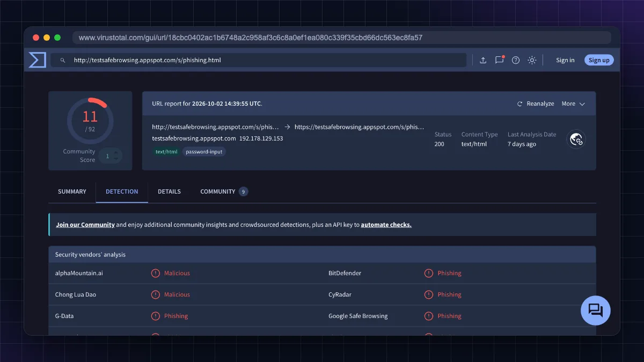Select the Detection tab

(x=122, y=191)
